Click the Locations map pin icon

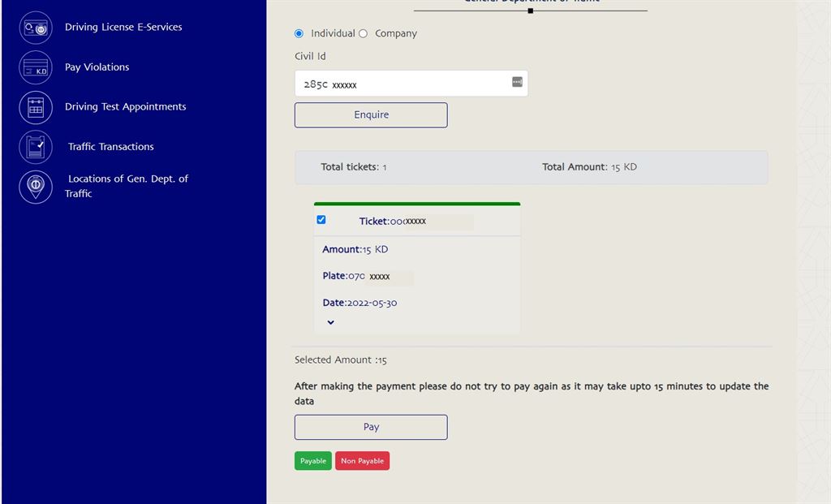(35, 187)
